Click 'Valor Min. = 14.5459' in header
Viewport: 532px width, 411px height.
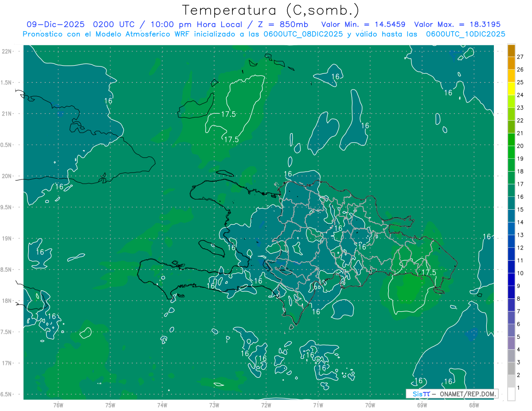pos(363,24)
